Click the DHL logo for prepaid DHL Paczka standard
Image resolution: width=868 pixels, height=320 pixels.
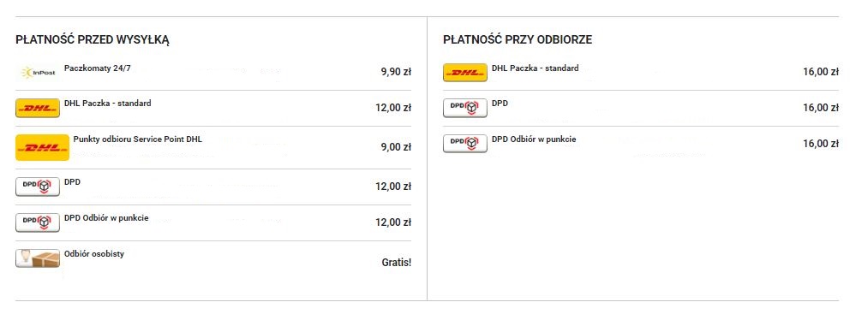[38, 109]
